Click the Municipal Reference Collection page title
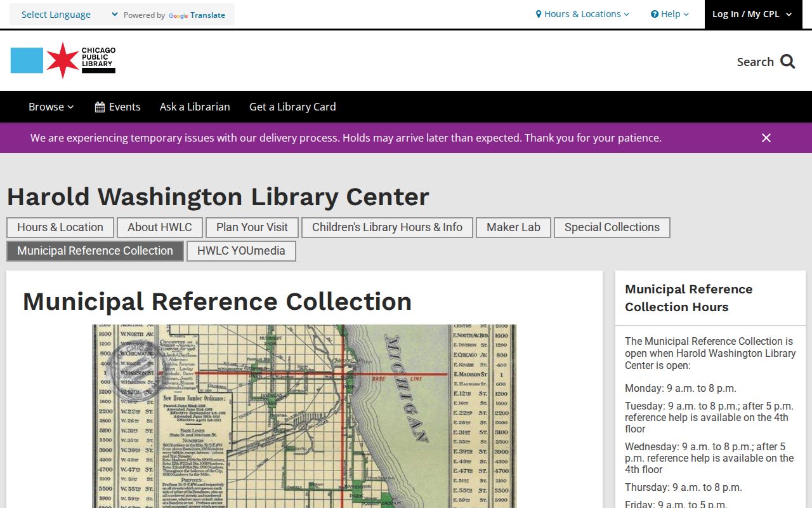 tap(218, 302)
